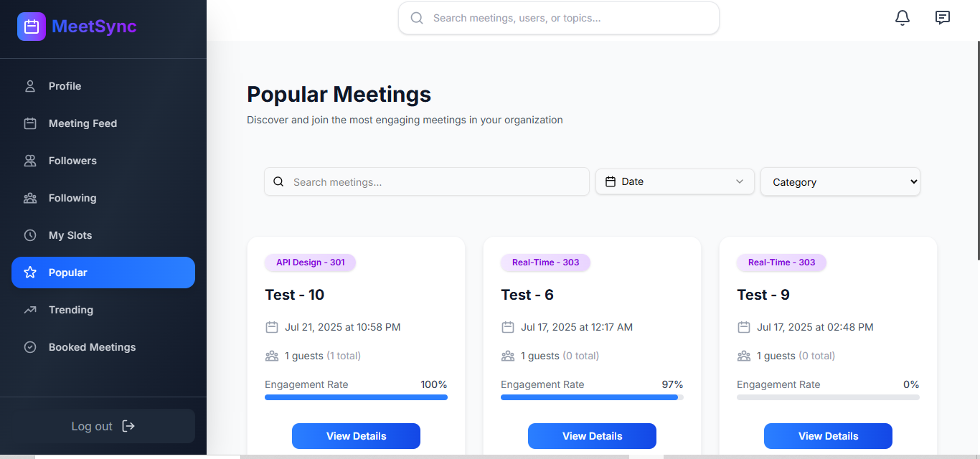The height and width of the screenshot is (459, 980).
Task: Open the Following sidebar item
Action: tap(72, 198)
